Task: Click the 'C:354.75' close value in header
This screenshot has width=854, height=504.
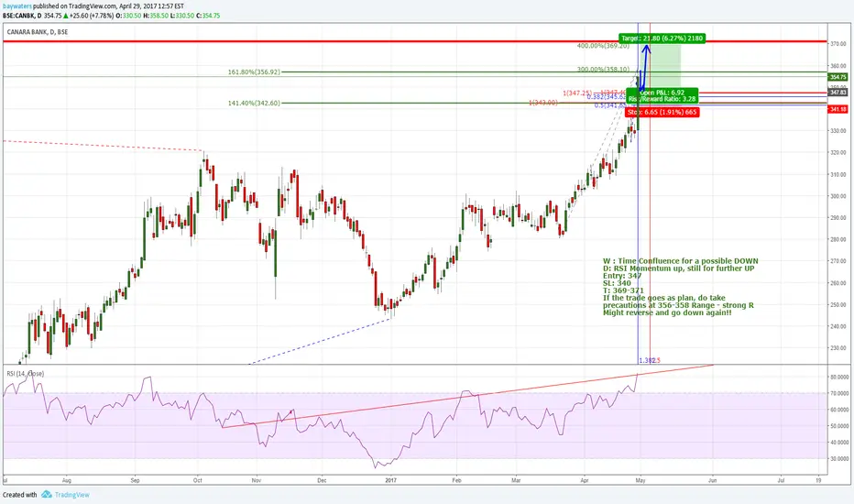Action: [x=209, y=16]
